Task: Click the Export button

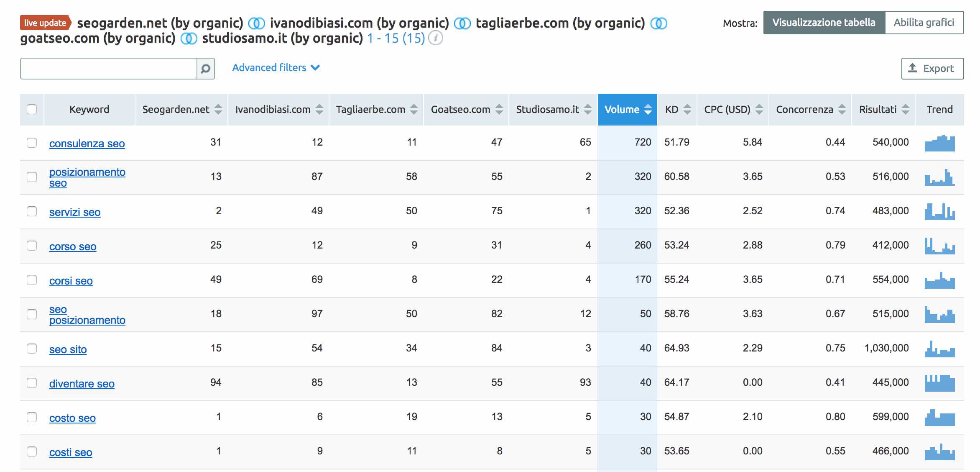Action: [x=932, y=69]
